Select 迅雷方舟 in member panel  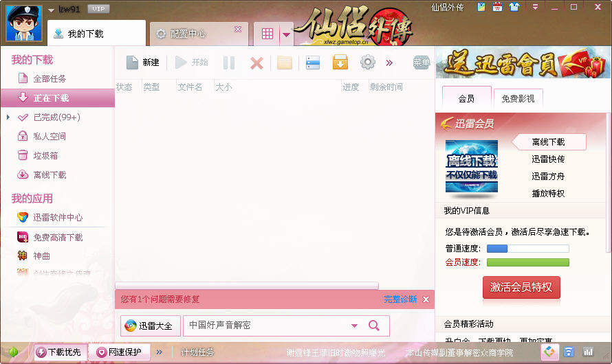coord(548,176)
